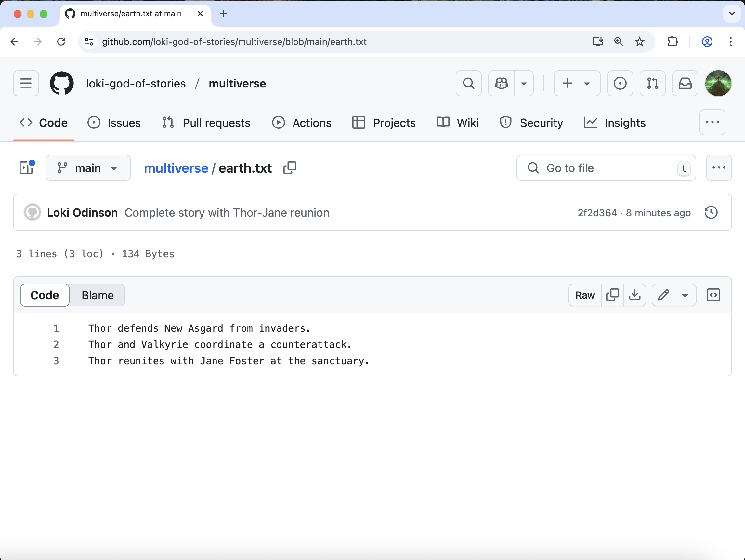Open main branch dropdown
This screenshot has height=560, width=745.
coord(88,168)
